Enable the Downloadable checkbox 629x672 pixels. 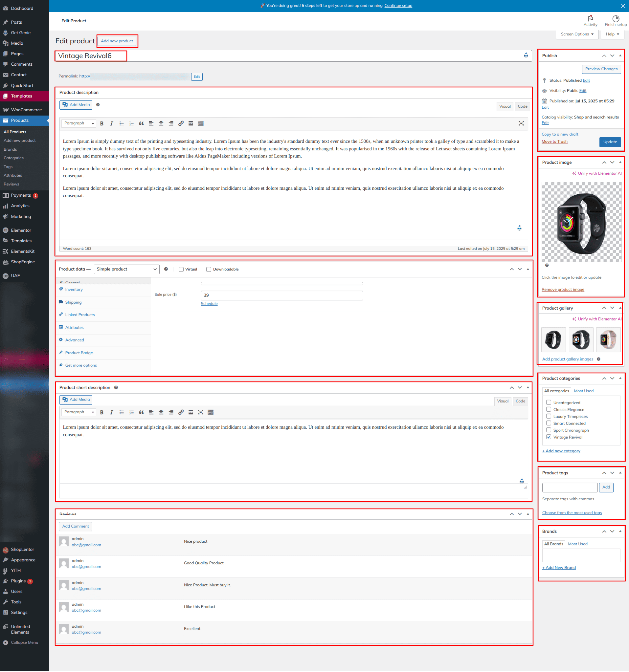click(x=209, y=270)
